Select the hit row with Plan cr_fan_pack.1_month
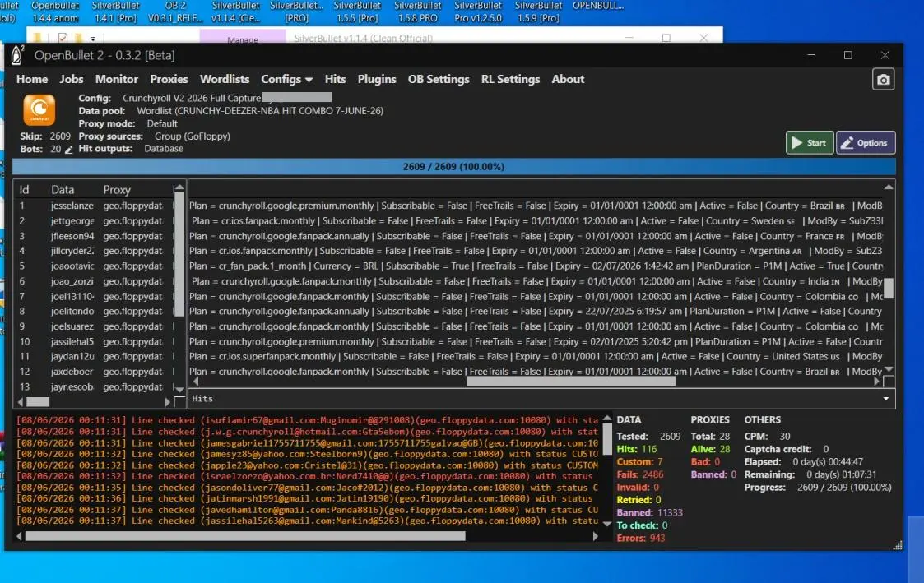The width and height of the screenshot is (924, 583). [536, 266]
